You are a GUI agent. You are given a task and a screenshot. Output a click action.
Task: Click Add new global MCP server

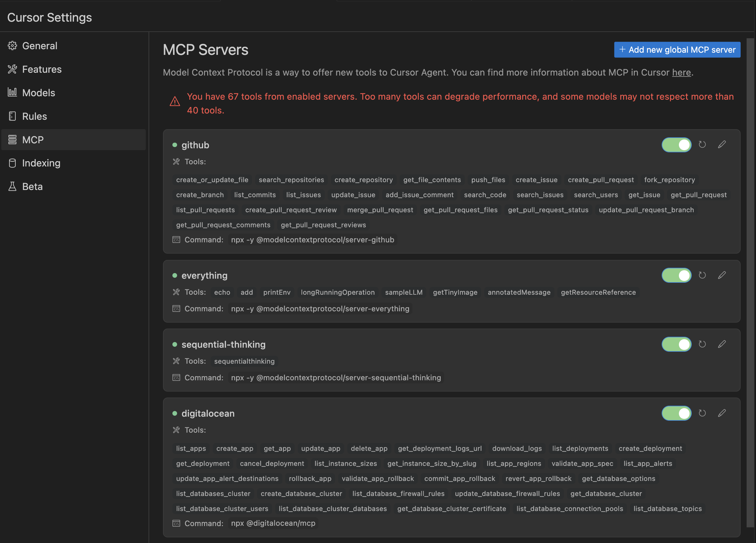pyautogui.click(x=677, y=50)
